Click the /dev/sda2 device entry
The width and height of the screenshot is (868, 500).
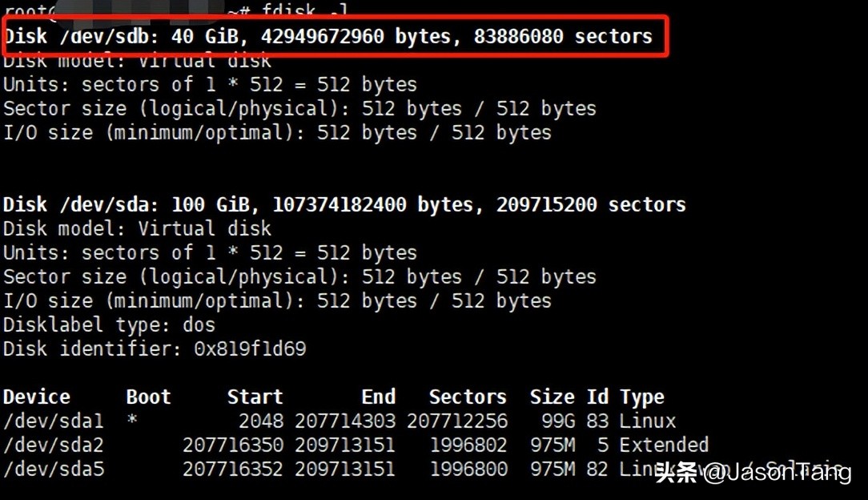(x=54, y=445)
